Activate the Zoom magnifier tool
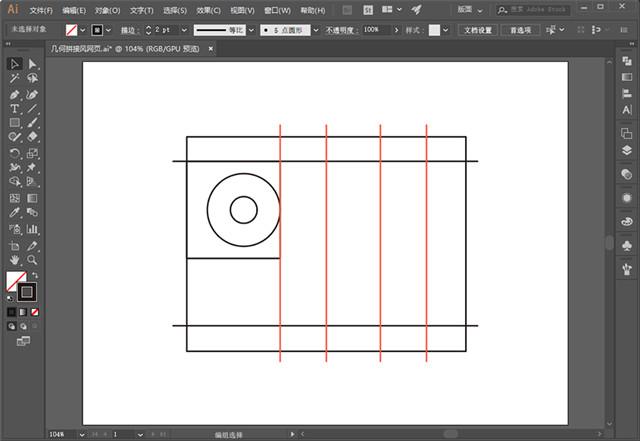Image resolution: width=640 pixels, height=441 pixels. tap(33, 259)
